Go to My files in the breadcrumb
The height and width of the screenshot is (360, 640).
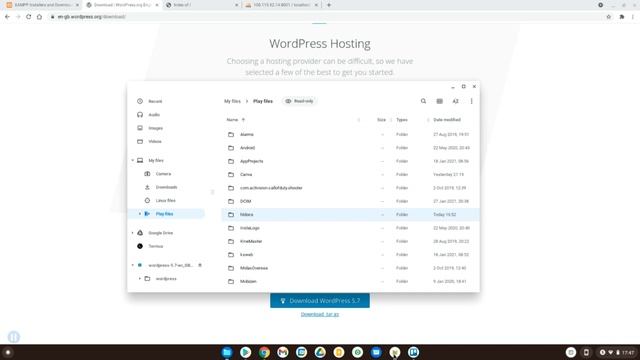pyautogui.click(x=232, y=101)
